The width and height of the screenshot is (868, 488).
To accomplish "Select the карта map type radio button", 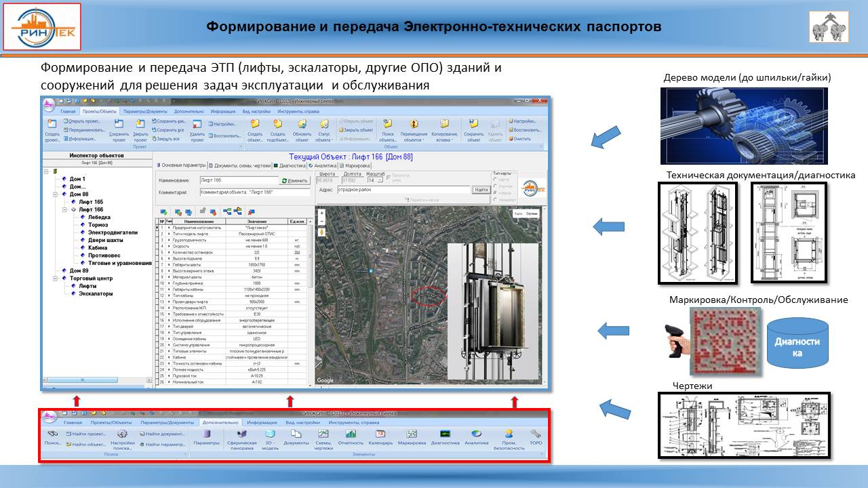I will (495, 180).
